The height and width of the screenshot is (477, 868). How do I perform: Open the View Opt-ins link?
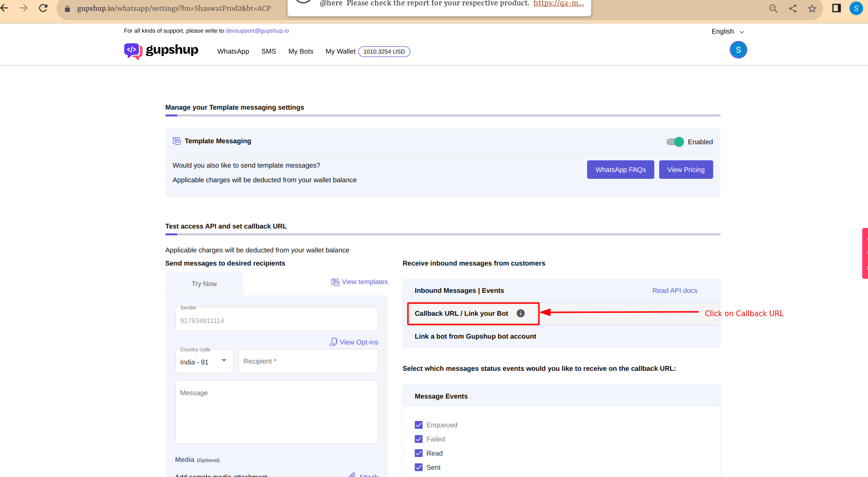click(359, 342)
